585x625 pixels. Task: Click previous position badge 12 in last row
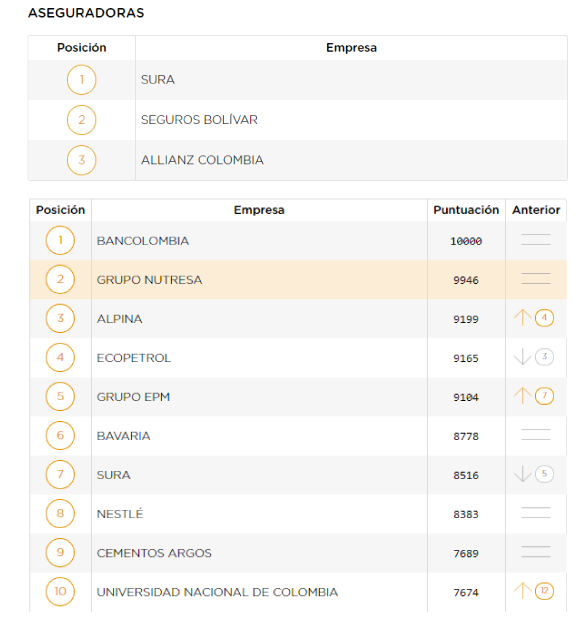pos(544,591)
